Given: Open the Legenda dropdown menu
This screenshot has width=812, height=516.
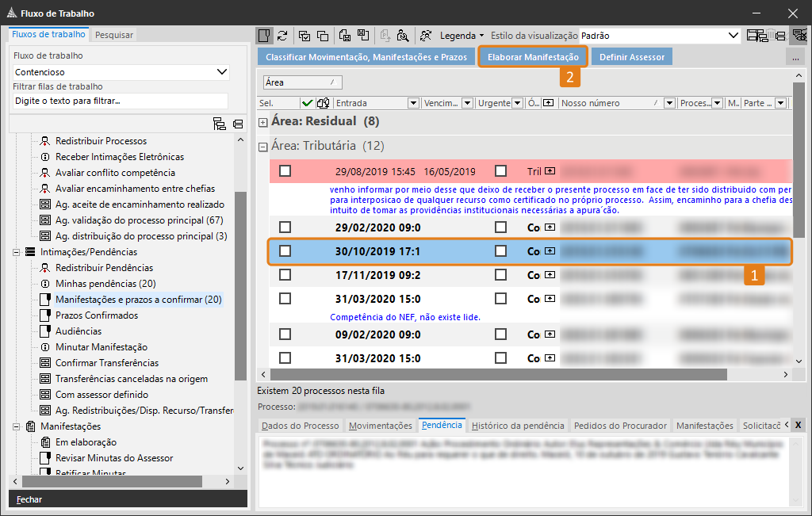Looking at the screenshot, I should [462, 36].
